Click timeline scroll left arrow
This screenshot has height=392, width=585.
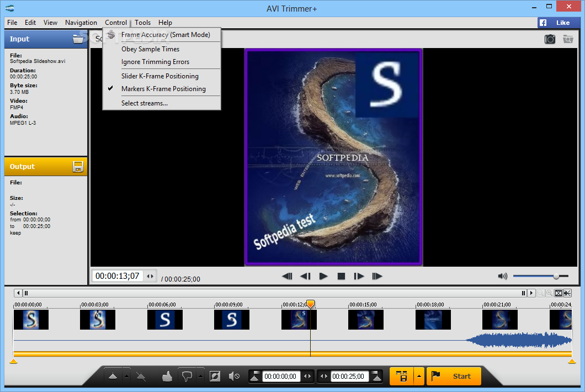pos(18,293)
